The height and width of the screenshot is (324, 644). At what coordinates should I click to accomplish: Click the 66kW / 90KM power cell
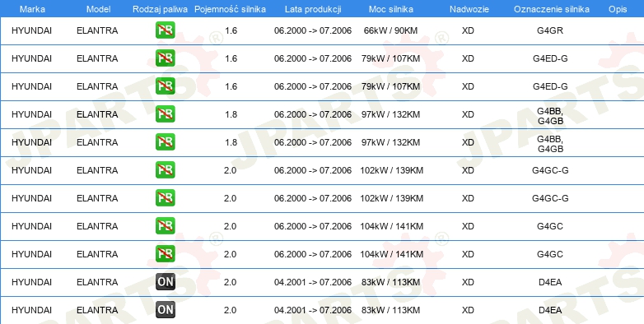(x=390, y=30)
